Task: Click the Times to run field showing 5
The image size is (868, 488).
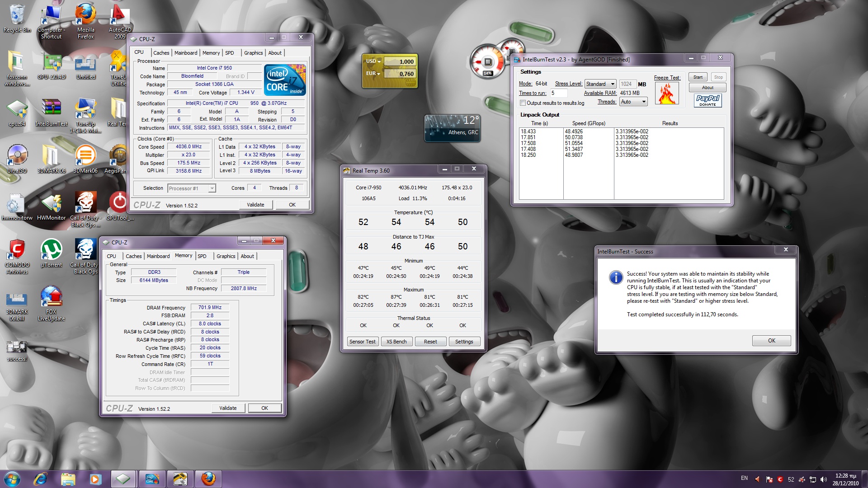Action: click(559, 93)
